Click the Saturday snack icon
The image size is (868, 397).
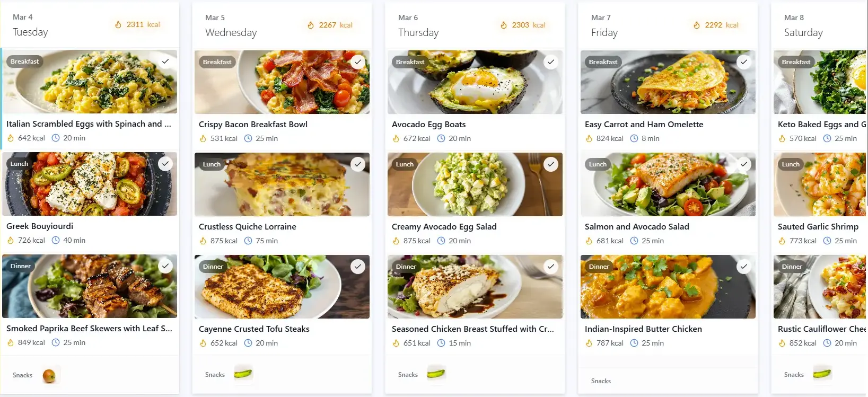pos(822,374)
